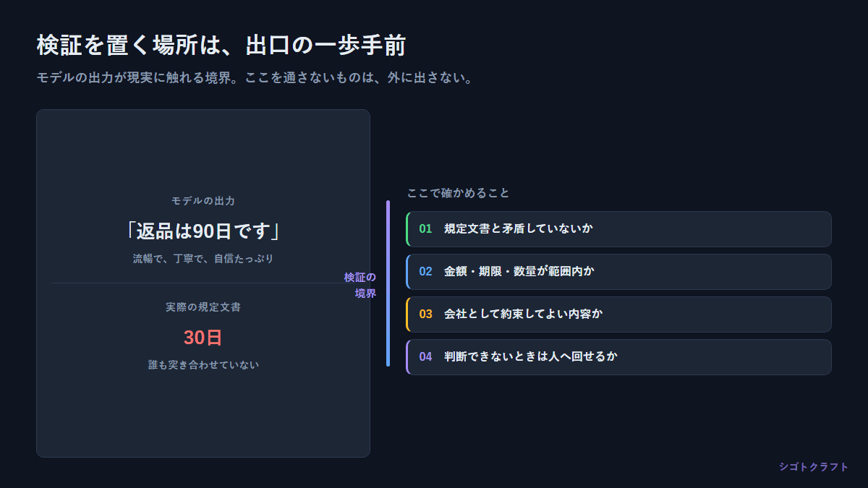Click the 流暢で、丁寧で、自信たっぷり caption

point(203,259)
